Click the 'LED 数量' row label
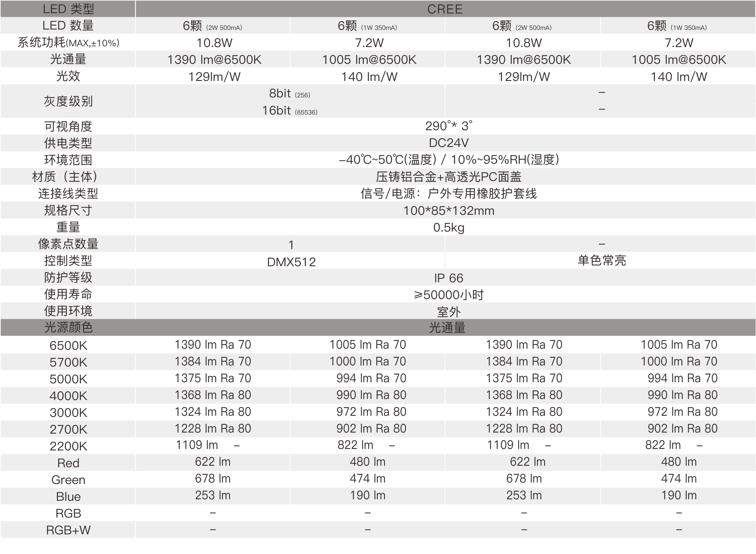The image size is (756, 554). point(68,26)
